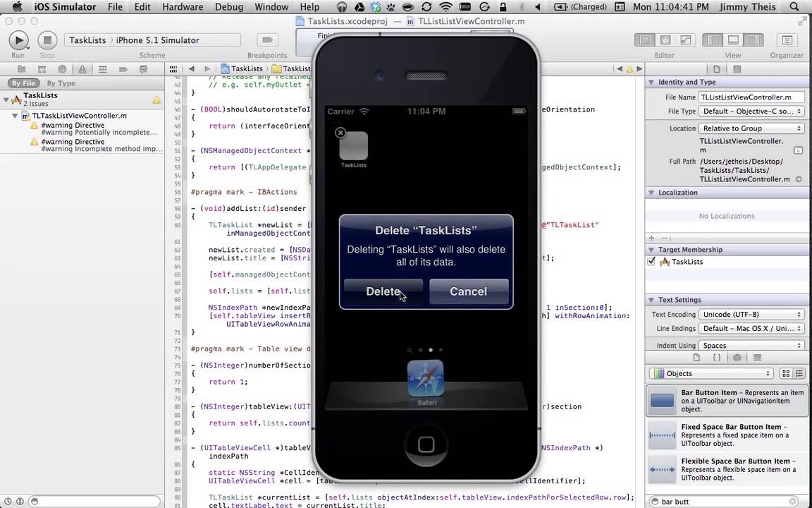This screenshot has width=812, height=508.
Task: Tap Delete in the simulator alert
Action: [x=383, y=292]
